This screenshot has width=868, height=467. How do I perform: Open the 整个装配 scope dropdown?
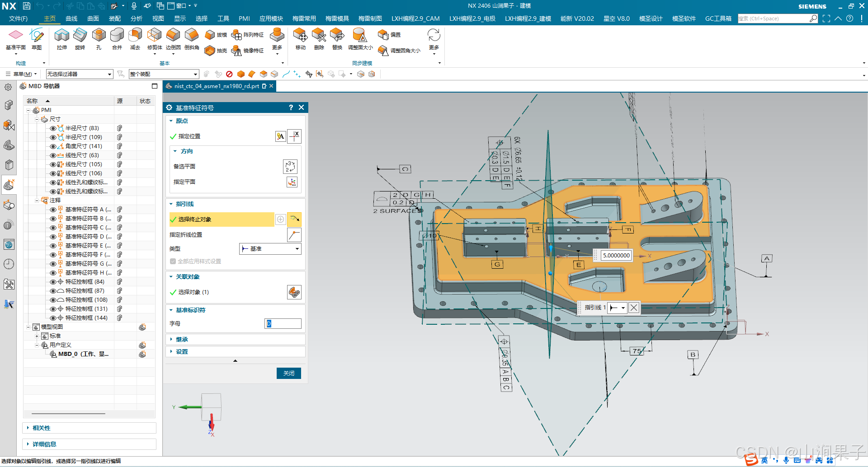(164, 74)
